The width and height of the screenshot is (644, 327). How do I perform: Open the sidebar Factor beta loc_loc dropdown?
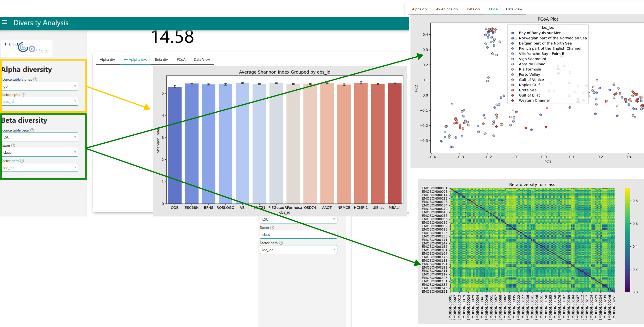click(40, 167)
